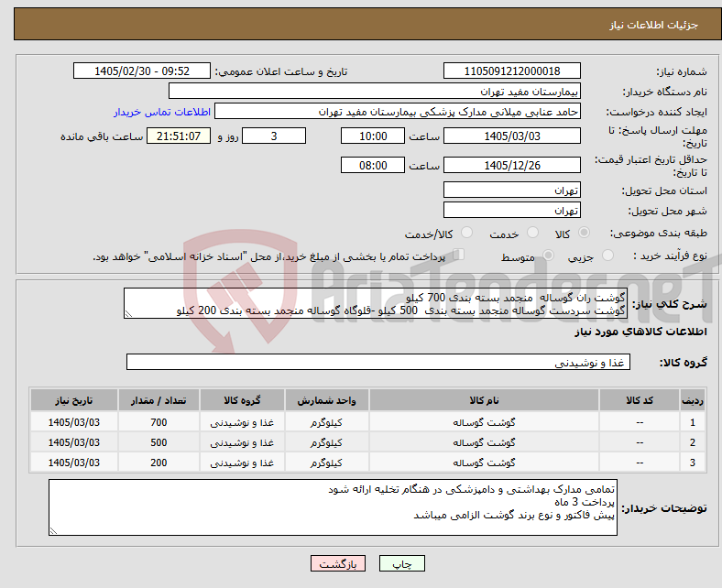The image size is (722, 588).
Task: Click the کیلوگرم unit in row 3
Action: pyautogui.click(x=326, y=463)
